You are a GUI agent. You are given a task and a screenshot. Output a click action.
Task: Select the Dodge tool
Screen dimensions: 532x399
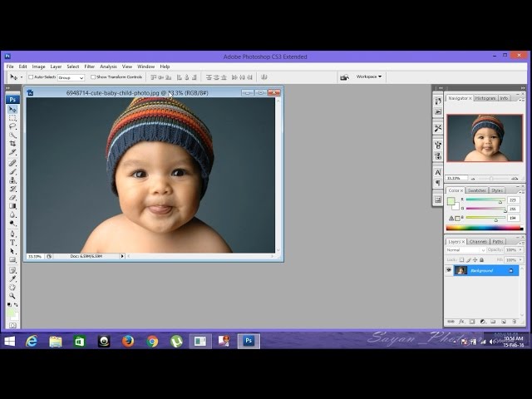click(x=12, y=223)
